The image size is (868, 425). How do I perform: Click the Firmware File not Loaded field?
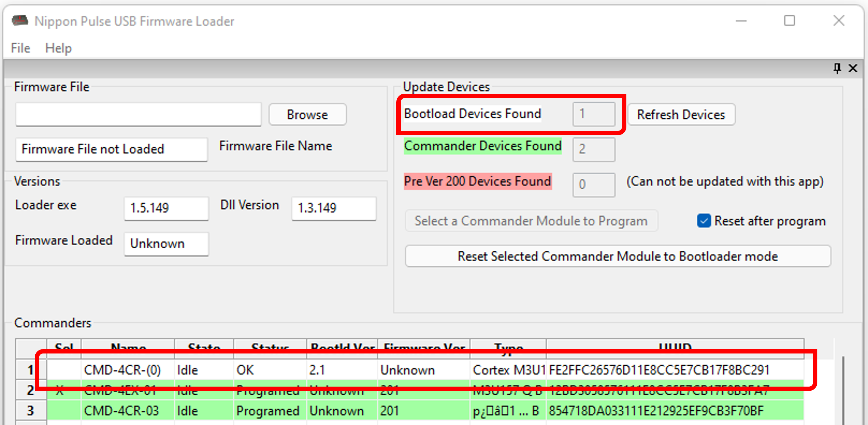(x=112, y=149)
